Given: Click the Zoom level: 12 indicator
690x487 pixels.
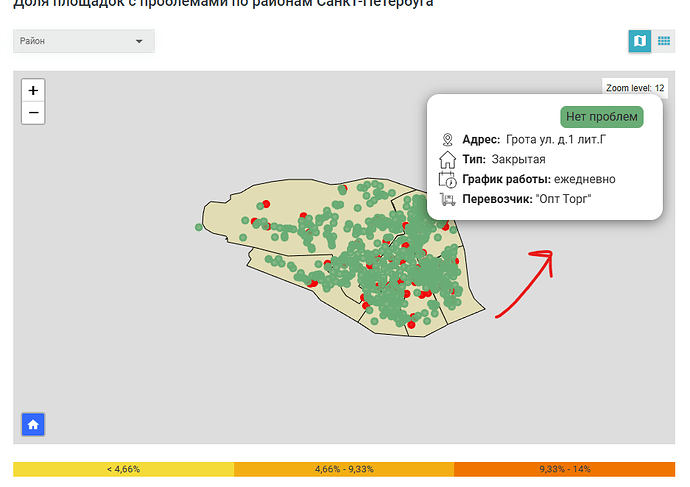Looking at the screenshot, I should (635, 88).
